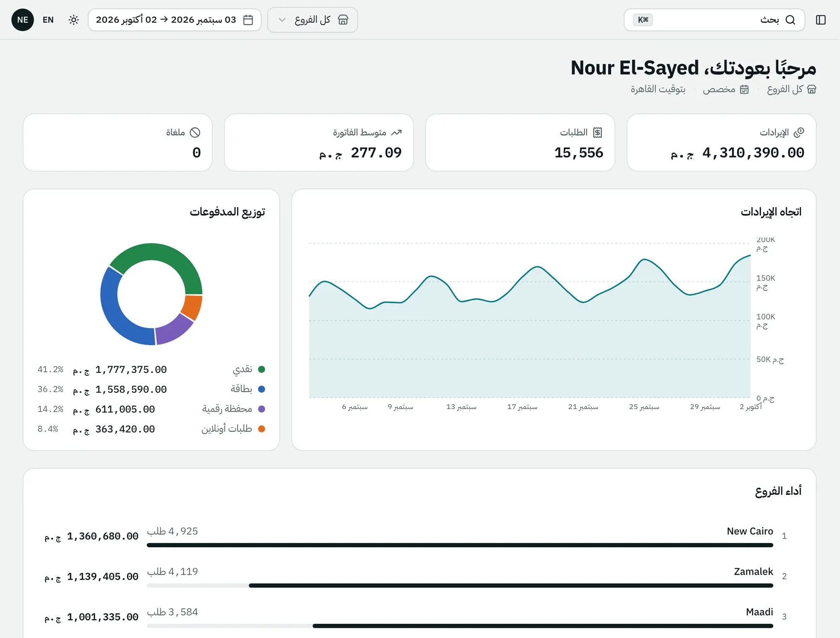Click the calendar icon in date range
The image size is (840, 638).
point(248,20)
